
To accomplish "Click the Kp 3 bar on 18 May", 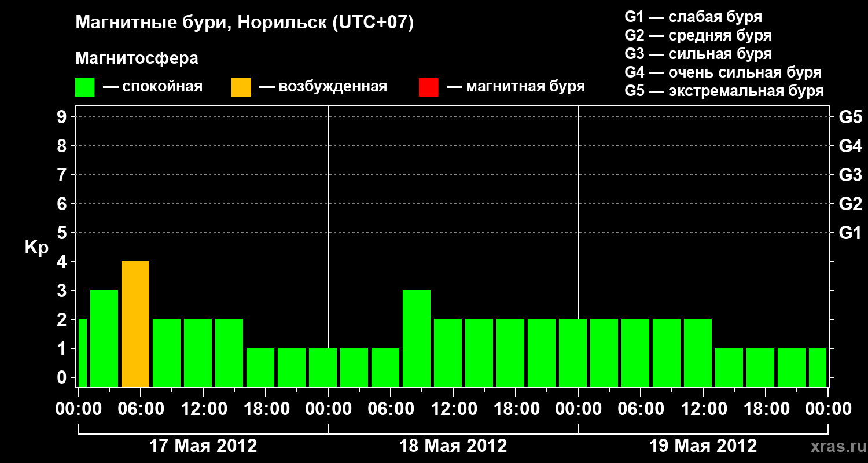I will tap(417, 338).
